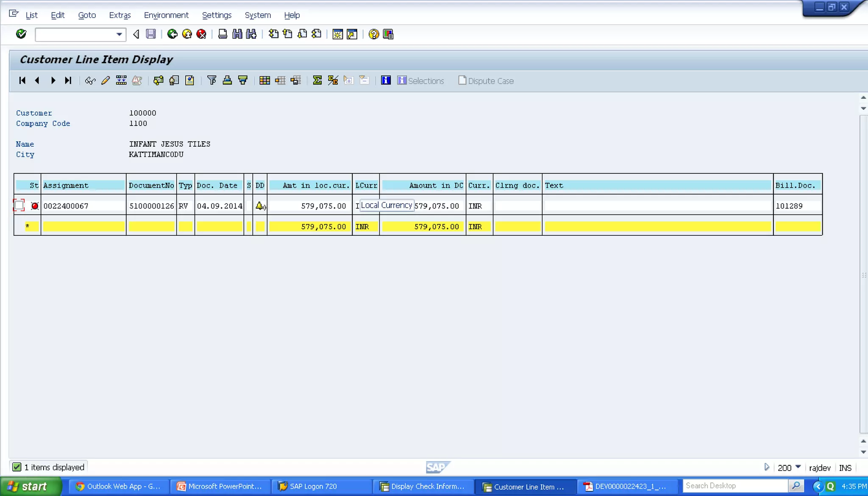This screenshot has width=868, height=496.
Task: Open the SAP window menu icon at top-left
Action: (14, 14)
